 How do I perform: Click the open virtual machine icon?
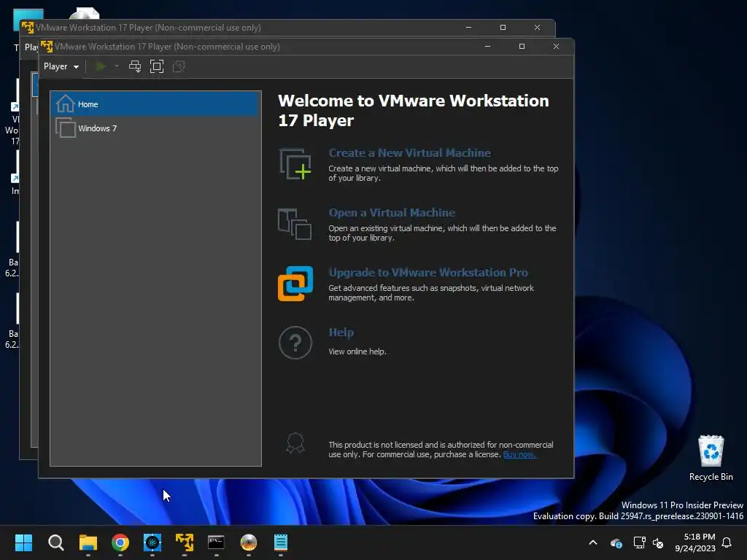tap(295, 224)
